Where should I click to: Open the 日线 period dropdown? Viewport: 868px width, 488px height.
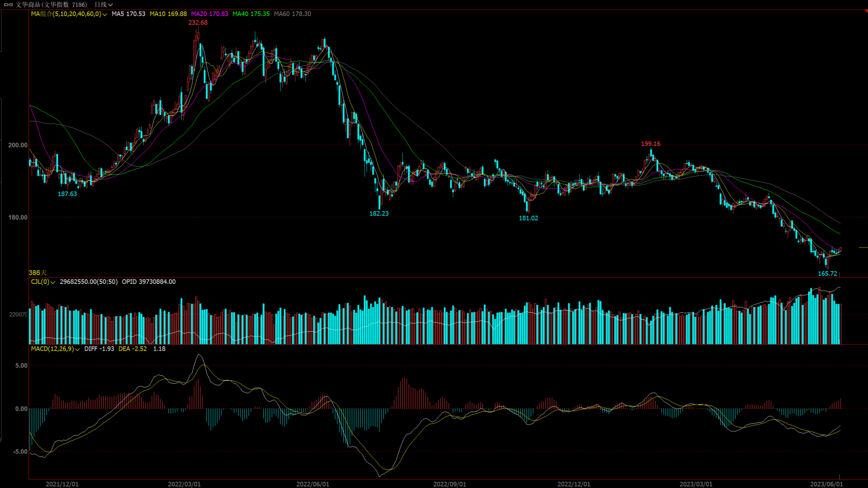[x=104, y=5]
